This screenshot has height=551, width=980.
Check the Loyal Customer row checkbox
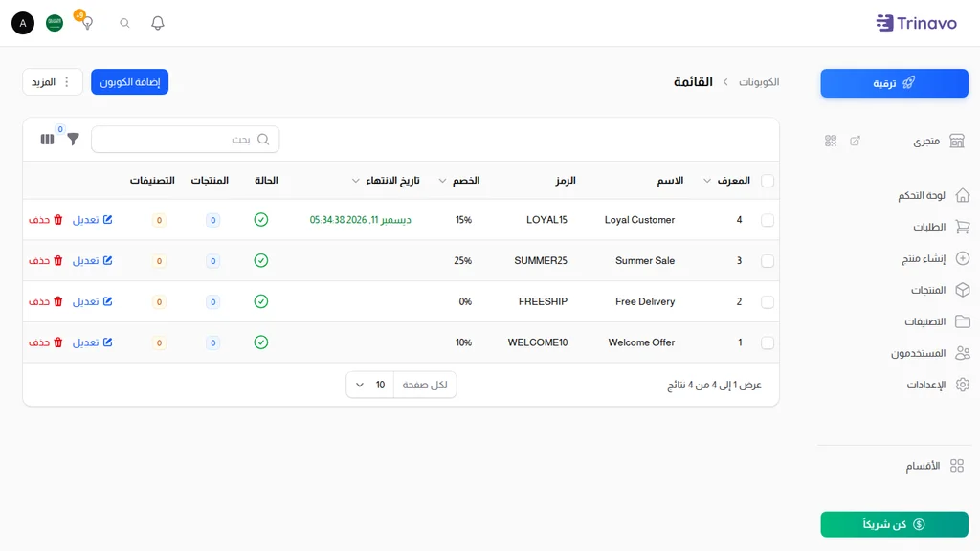pyautogui.click(x=768, y=221)
